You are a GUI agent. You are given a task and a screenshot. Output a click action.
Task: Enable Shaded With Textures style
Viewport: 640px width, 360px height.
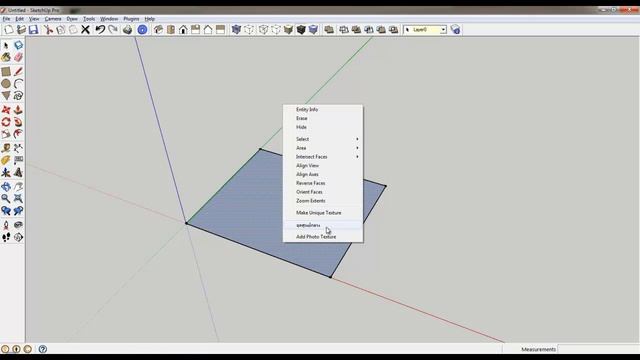click(301, 29)
